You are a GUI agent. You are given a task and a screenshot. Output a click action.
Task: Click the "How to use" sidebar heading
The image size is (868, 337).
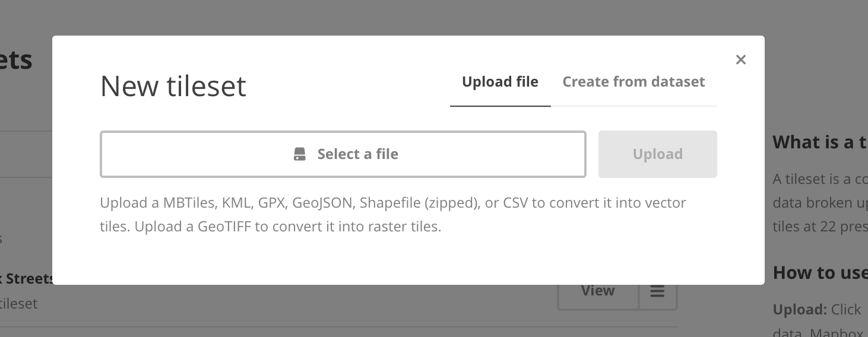click(x=820, y=273)
